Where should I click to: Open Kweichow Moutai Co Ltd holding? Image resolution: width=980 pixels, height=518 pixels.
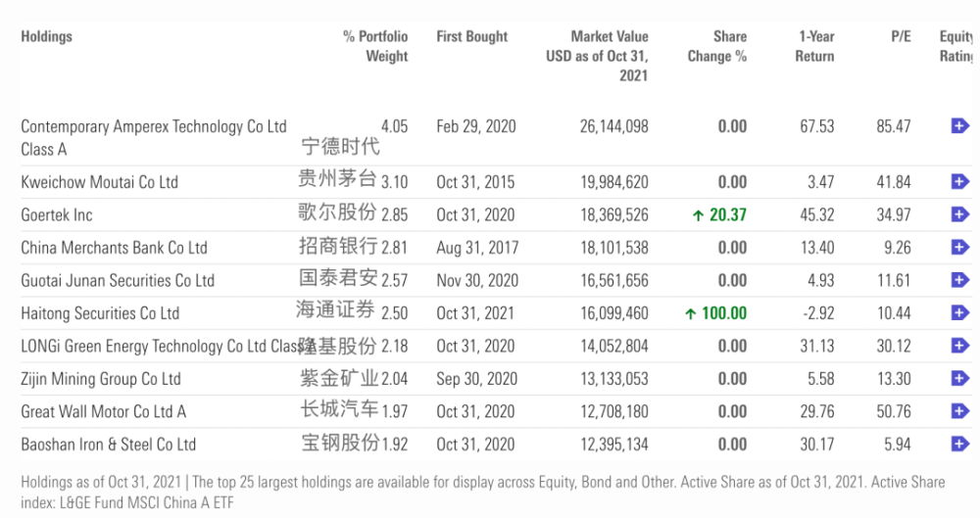tap(99, 182)
